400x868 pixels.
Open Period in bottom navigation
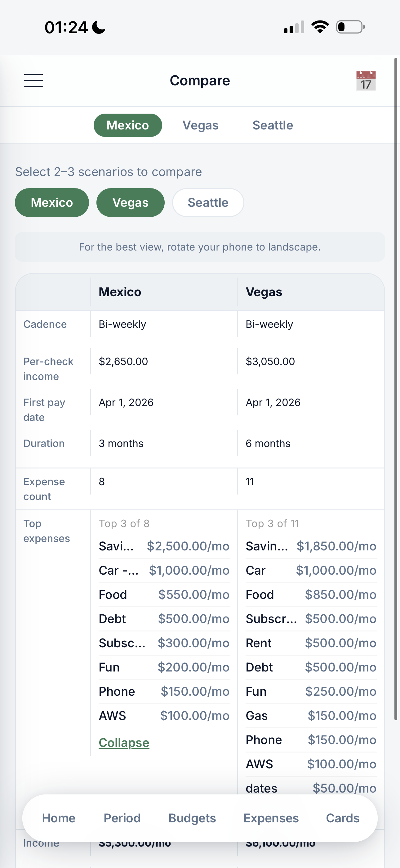(122, 818)
